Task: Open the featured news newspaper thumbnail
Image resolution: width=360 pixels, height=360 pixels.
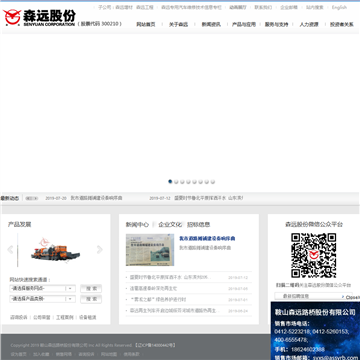Action: 150,250
